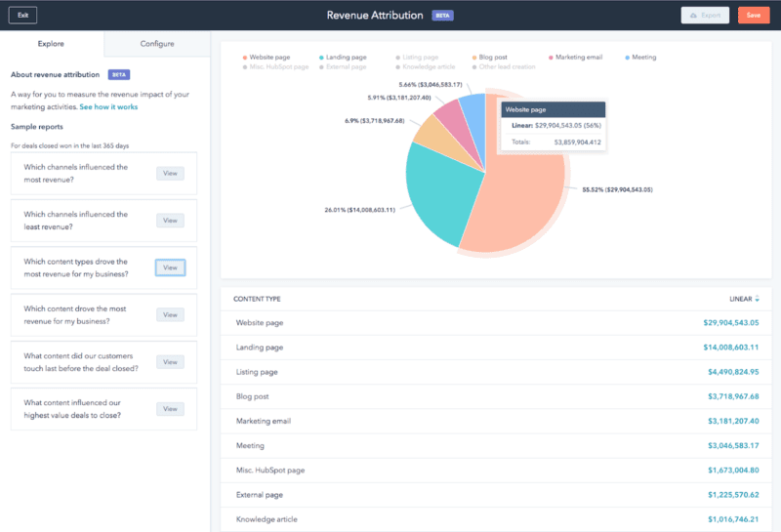
Task: Open Website page revenue amount $29,904,543.05
Action: click(730, 322)
